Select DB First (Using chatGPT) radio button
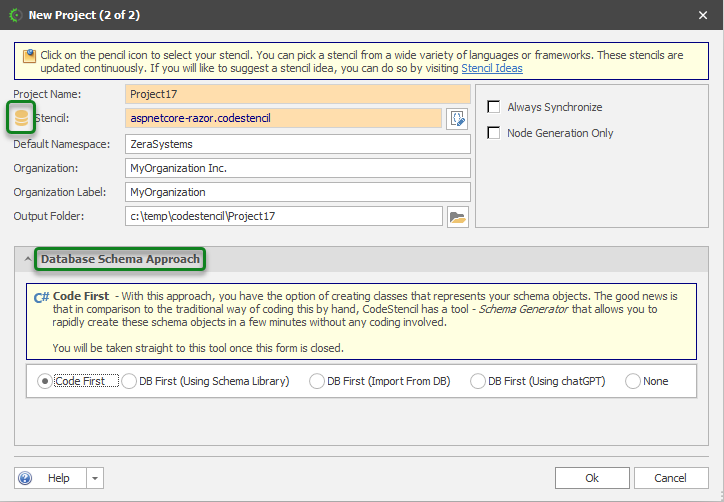This screenshot has height=502, width=724. click(x=478, y=381)
